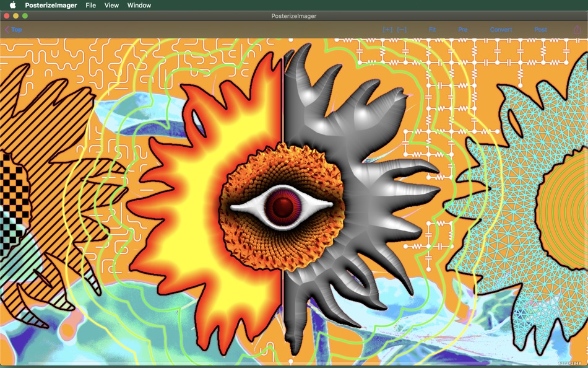Open the Share icon
Viewport: 588px width, 368px height.
(x=577, y=29)
